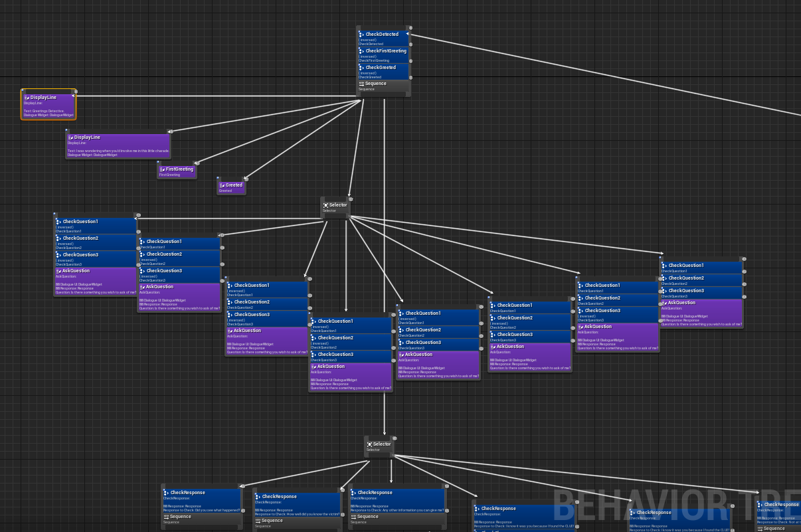Select the 'Did you see what happened?' CheckResponse

[202, 499]
